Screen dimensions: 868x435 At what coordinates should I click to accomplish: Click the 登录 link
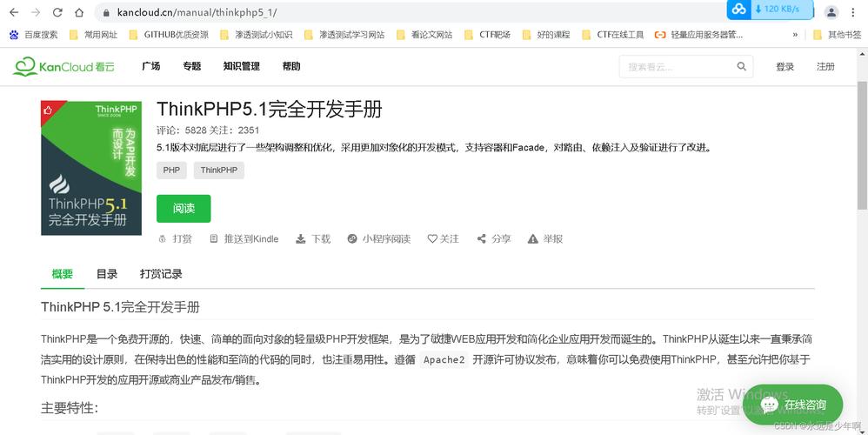click(x=785, y=66)
